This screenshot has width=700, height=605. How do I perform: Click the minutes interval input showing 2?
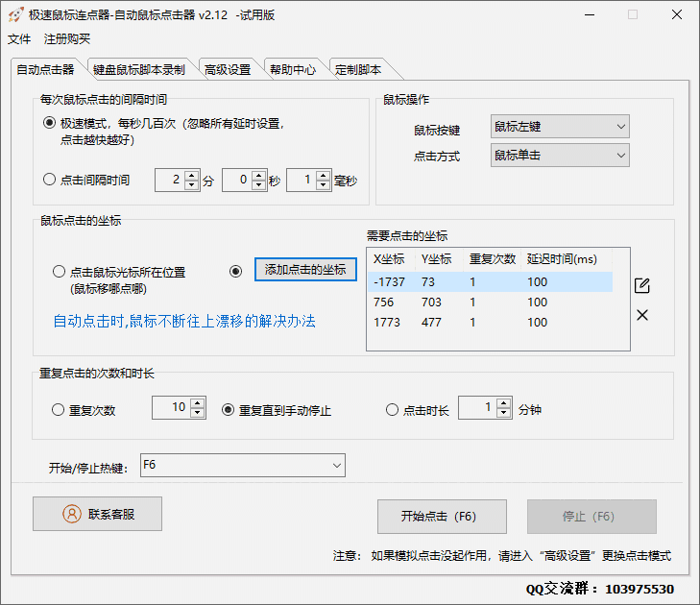170,180
